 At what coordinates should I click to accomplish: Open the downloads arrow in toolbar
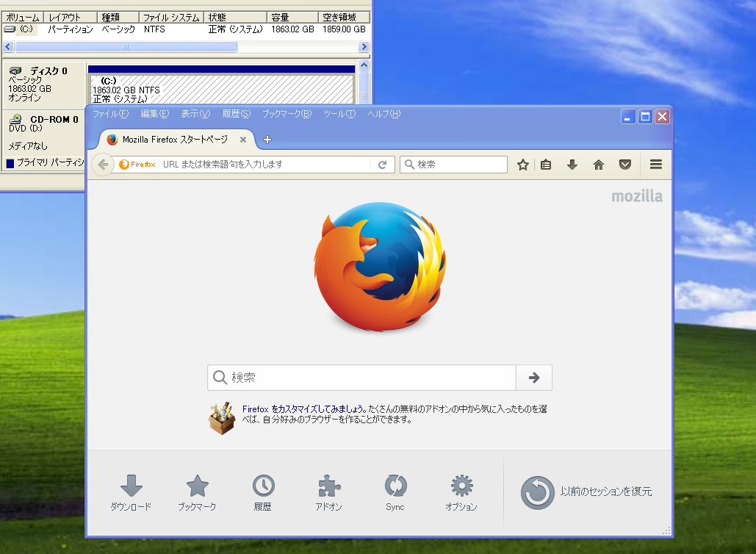(x=572, y=165)
